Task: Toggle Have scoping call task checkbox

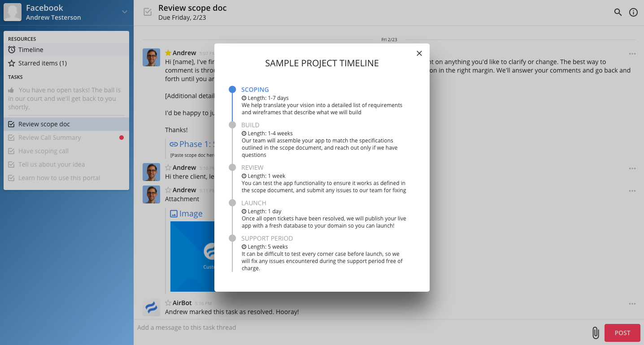Action: click(12, 151)
